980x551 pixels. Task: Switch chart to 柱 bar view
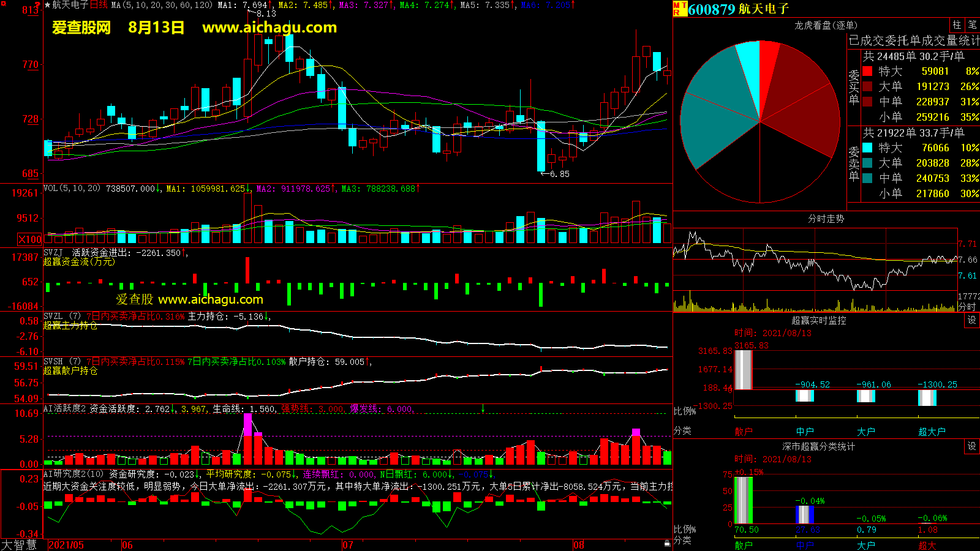pos(957,25)
